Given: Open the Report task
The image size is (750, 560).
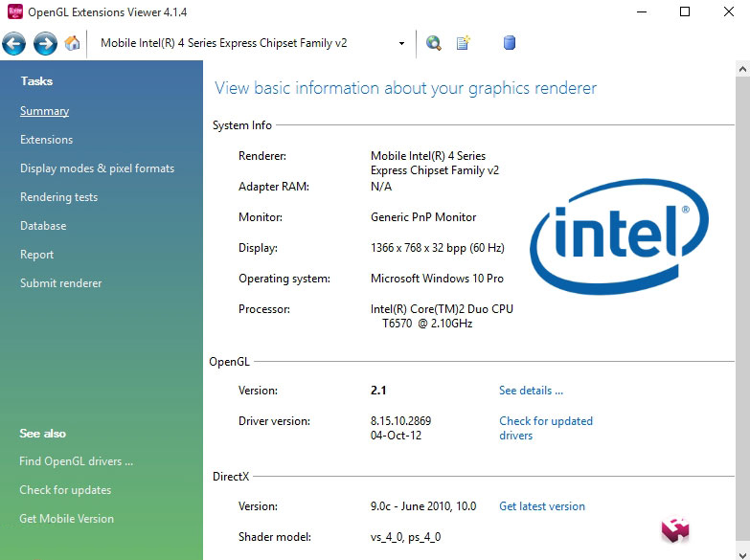Looking at the screenshot, I should click(x=36, y=255).
